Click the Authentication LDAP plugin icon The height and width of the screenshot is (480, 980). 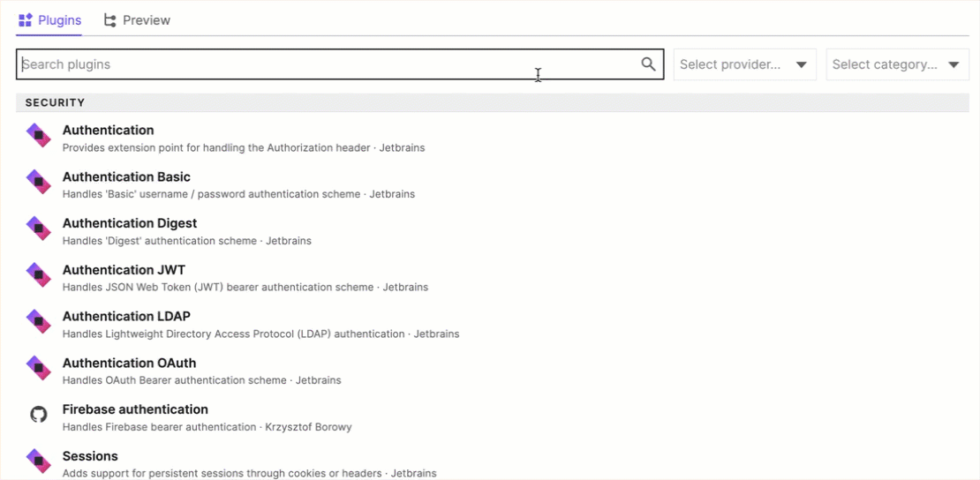coord(38,321)
